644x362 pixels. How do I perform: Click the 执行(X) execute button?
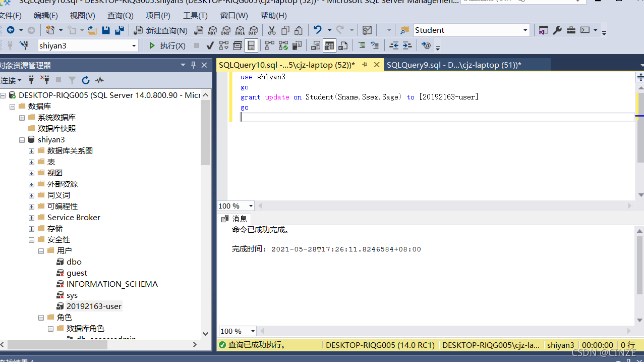tap(167, 45)
